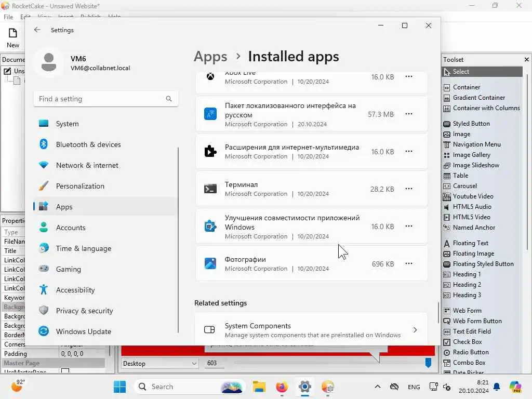532x399 pixels.
Task: Open more options for Улучшения совместимости приложений
Action: coord(409,227)
